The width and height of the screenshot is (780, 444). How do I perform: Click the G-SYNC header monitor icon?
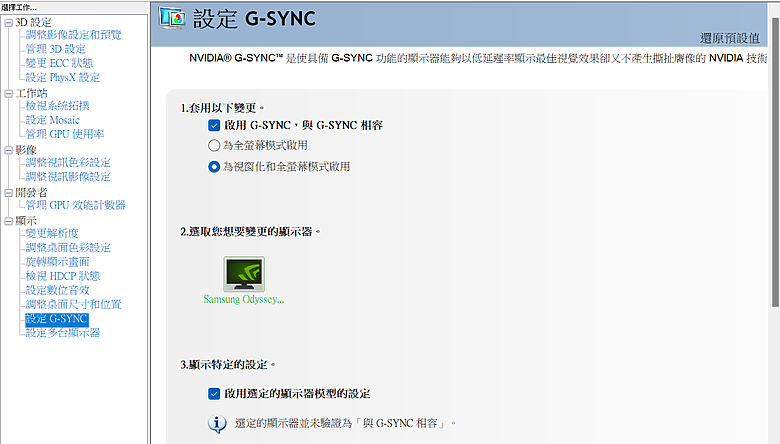pos(172,18)
